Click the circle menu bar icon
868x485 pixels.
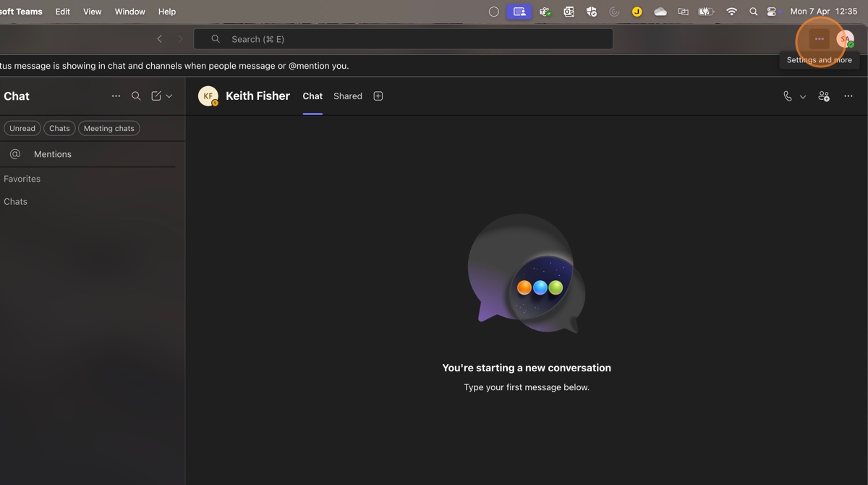[x=494, y=12]
